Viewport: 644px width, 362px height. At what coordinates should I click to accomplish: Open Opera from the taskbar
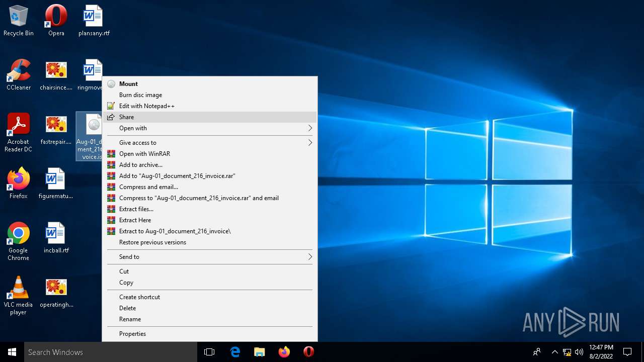click(309, 352)
